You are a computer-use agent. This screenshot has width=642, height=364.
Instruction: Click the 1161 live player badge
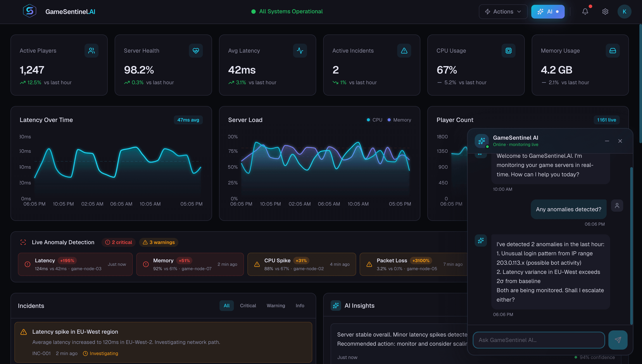[606, 120]
